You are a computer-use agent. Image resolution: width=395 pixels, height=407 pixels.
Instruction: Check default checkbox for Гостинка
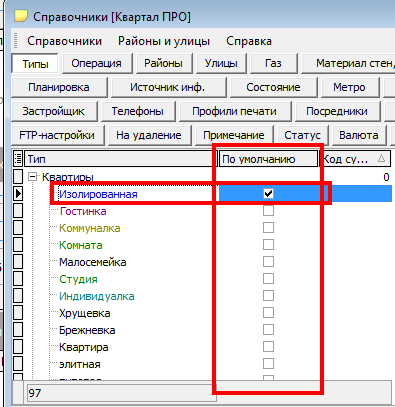pos(268,211)
